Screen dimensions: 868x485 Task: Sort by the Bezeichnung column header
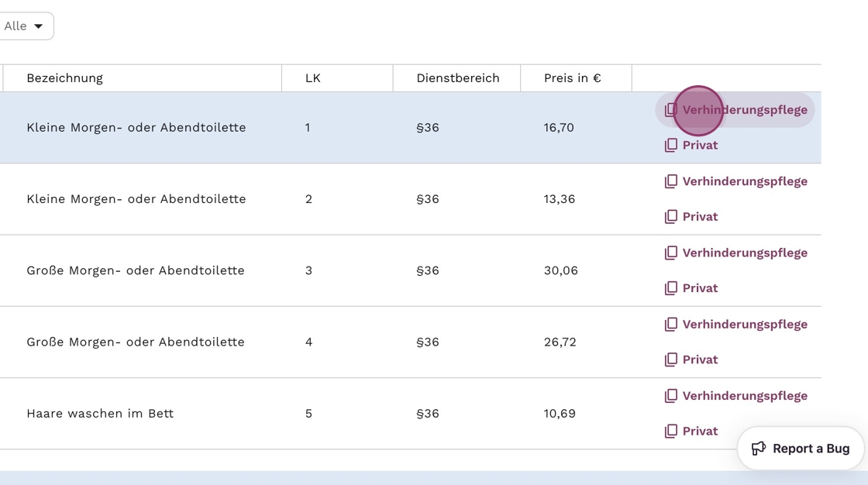point(65,78)
